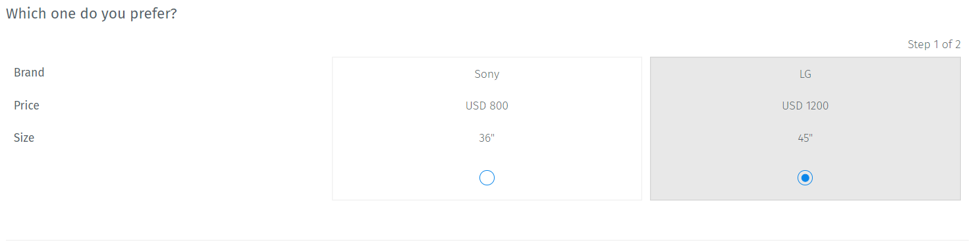
Task: Click the selected LG radio button
Action: click(805, 177)
